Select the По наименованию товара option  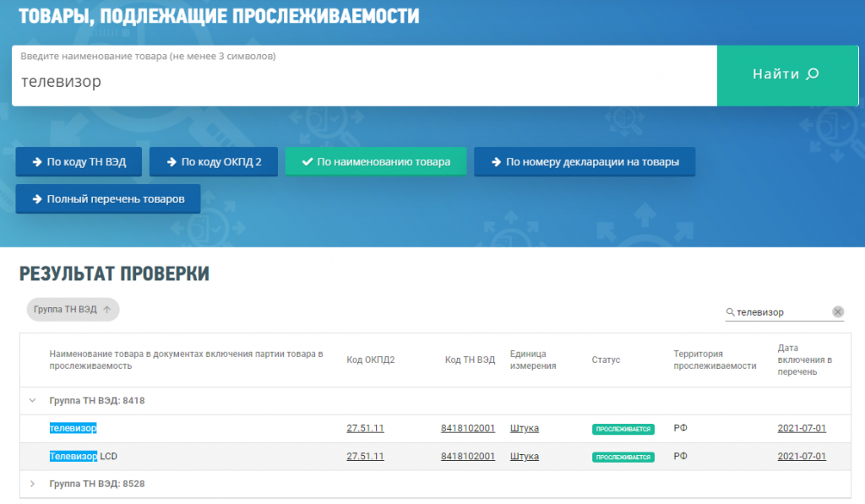[x=375, y=162]
